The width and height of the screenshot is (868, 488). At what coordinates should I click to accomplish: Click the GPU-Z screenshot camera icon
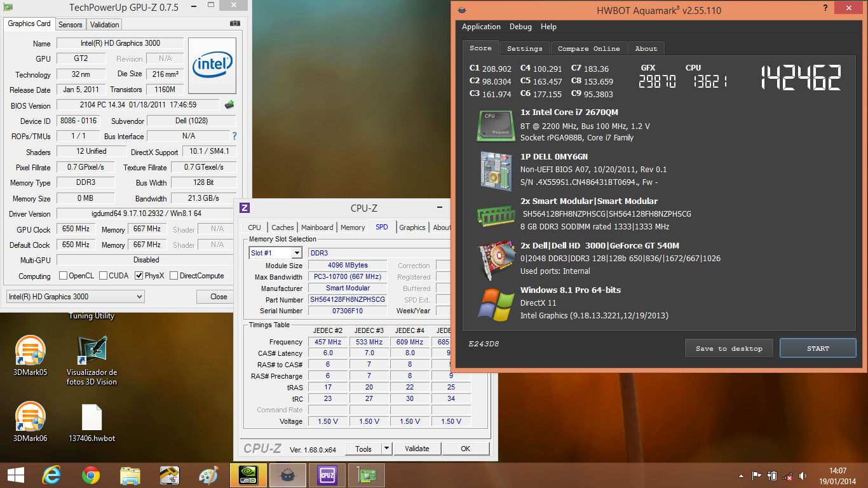click(x=235, y=24)
